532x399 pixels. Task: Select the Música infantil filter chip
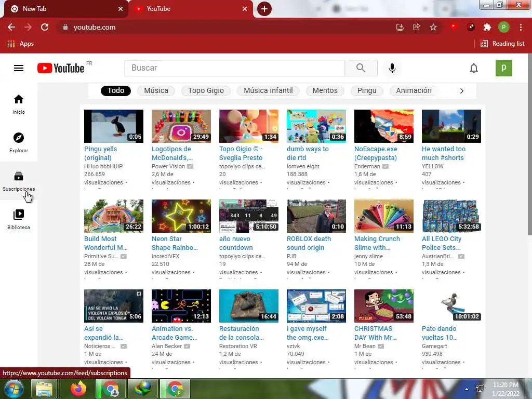tap(268, 90)
